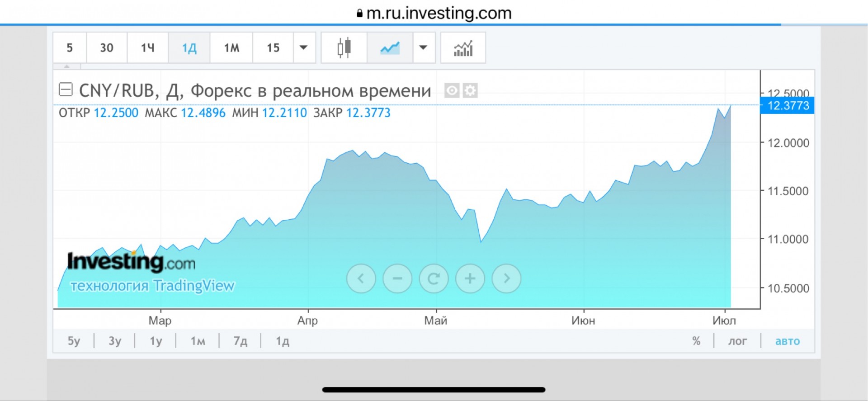The width and height of the screenshot is (868, 401).
Task: Set the range to 5у
Action: click(x=74, y=341)
